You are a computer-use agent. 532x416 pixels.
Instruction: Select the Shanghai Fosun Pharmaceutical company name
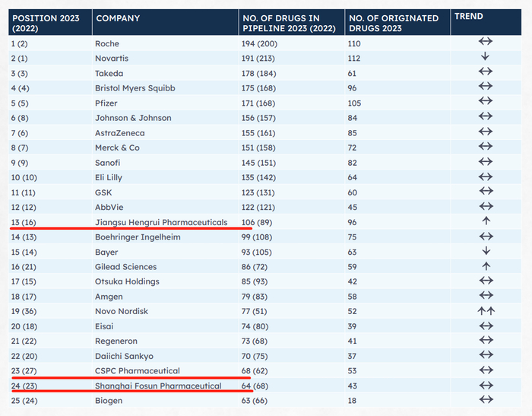158,386
